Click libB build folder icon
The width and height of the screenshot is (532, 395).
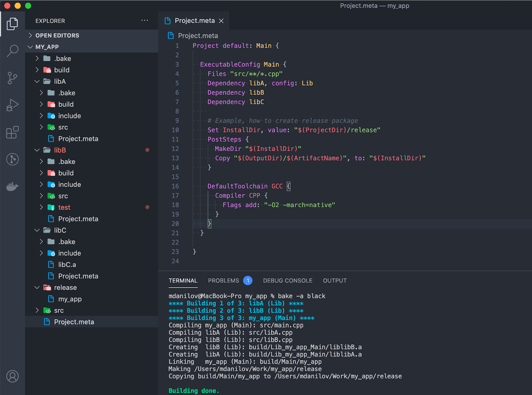pos(51,173)
